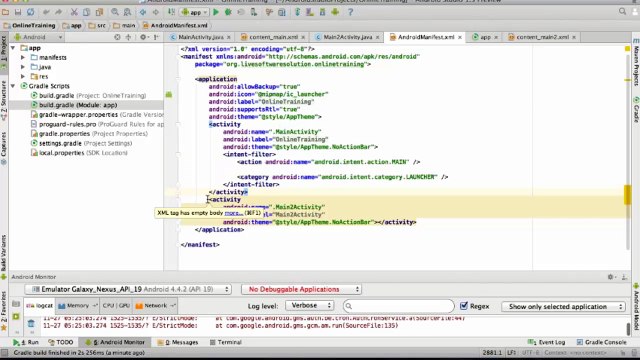Click the Find magnifier icon

(115, 12)
